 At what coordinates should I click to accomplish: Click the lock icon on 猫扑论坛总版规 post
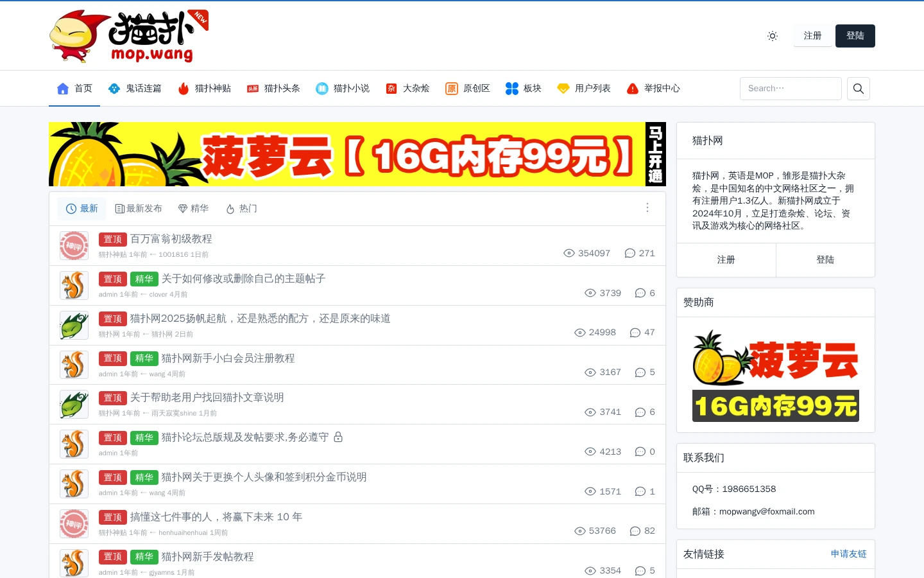[338, 437]
